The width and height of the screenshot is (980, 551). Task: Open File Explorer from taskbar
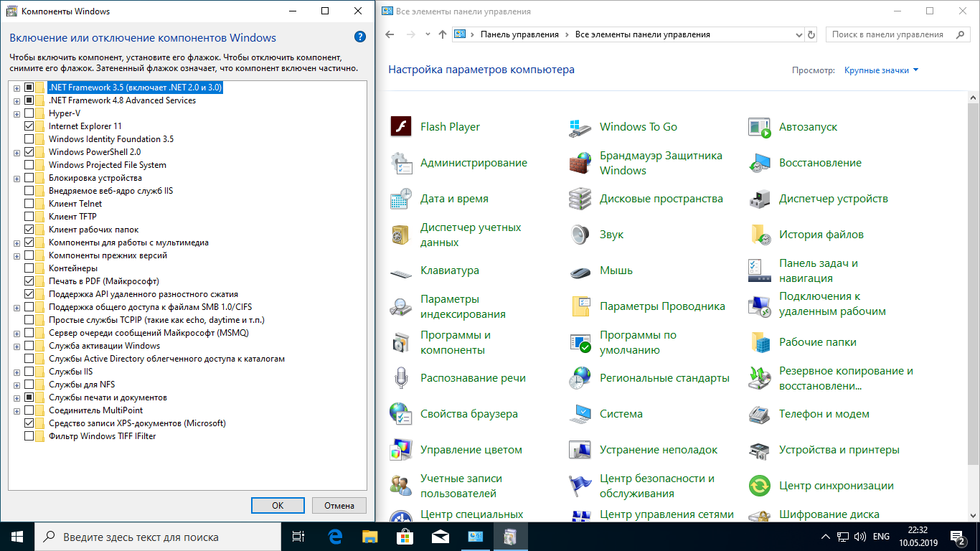coord(369,537)
